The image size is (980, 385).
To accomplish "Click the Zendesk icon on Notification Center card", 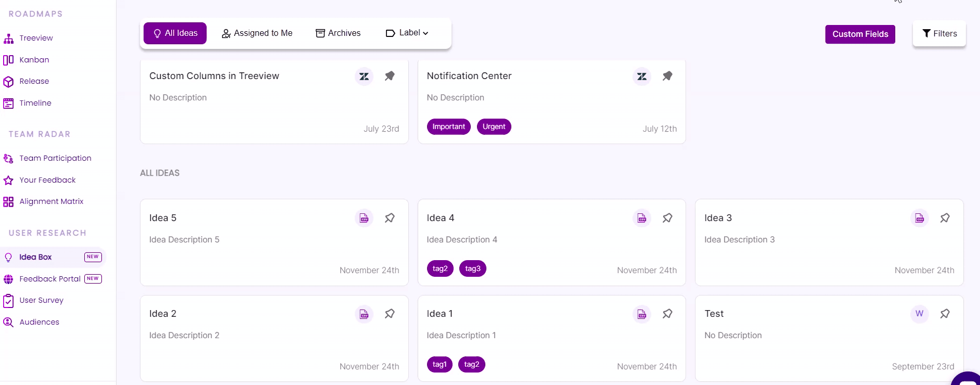I will click(x=642, y=76).
